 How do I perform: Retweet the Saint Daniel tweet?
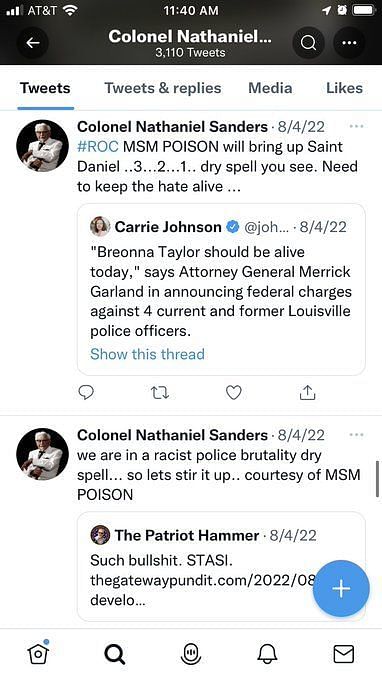(x=159, y=393)
